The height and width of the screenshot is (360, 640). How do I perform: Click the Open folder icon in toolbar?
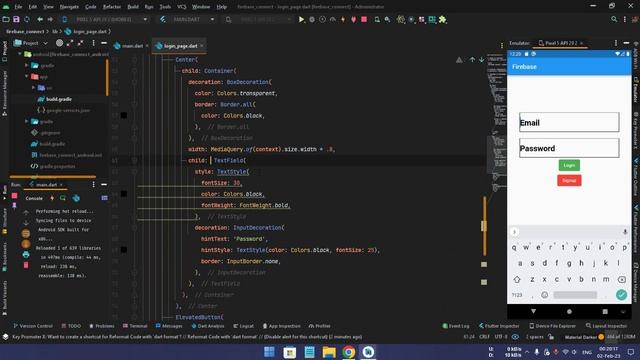[6, 19]
